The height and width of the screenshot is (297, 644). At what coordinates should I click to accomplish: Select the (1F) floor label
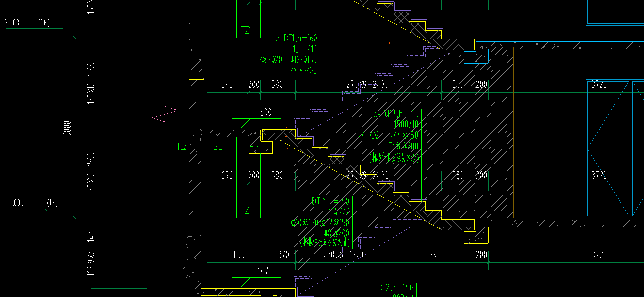(x=52, y=203)
